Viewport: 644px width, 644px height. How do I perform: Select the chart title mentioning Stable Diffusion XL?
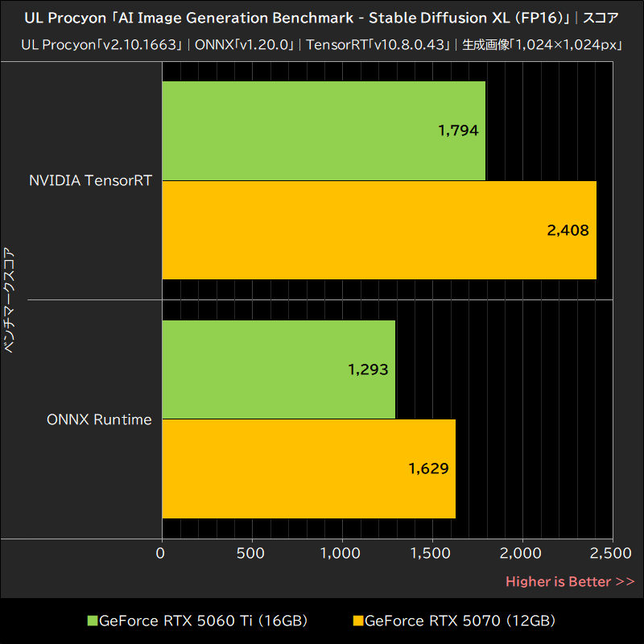[322, 17]
